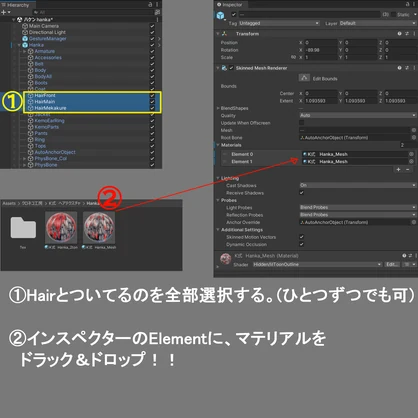Collapse the Probes foldout
The image size is (418, 418).
coord(218,200)
